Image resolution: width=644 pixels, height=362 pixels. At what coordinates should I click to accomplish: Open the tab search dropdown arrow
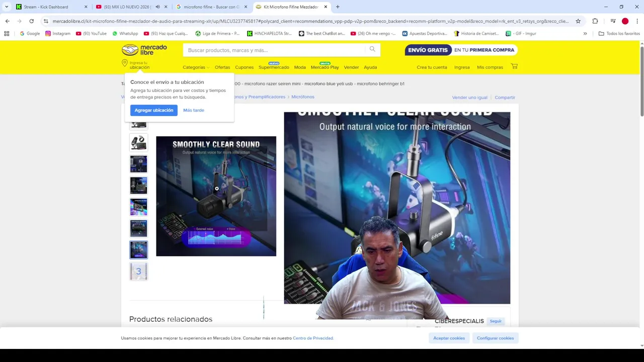7,7
